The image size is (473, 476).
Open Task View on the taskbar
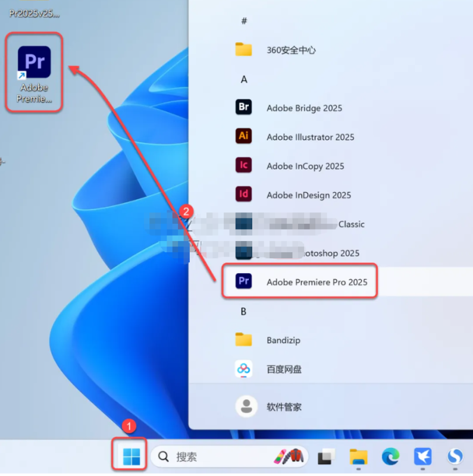pyautogui.click(x=327, y=456)
